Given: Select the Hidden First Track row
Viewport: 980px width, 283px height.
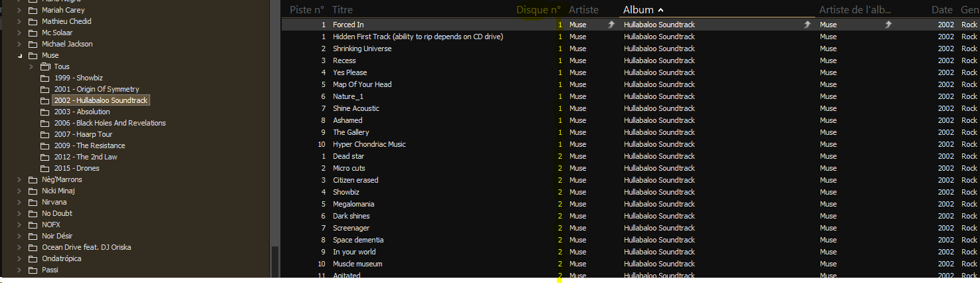Looking at the screenshot, I should pyautogui.click(x=418, y=37).
